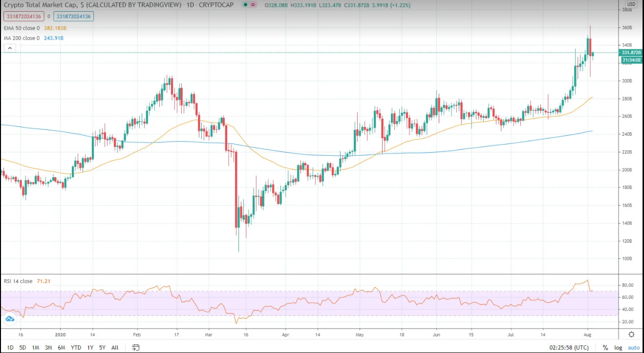Toggle auto scale mode
644x353 pixels.
633,348
